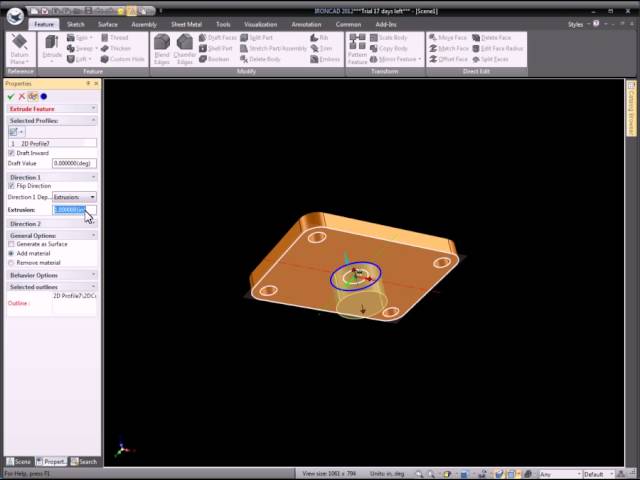This screenshot has width=640, height=480.
Task: Select the Thicken tool
Action: [116, 48]
